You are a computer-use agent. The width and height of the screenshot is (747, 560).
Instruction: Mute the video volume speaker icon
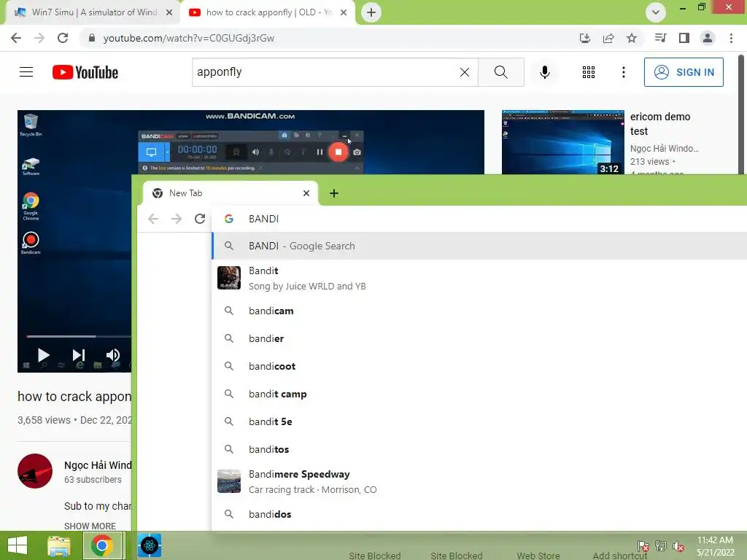113,355
